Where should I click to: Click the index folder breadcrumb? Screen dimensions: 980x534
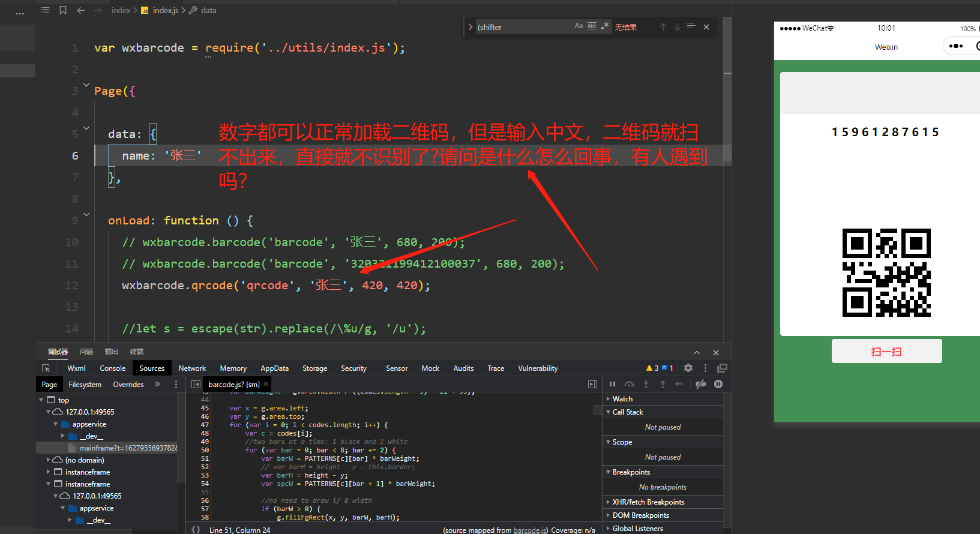pos(121,10)
